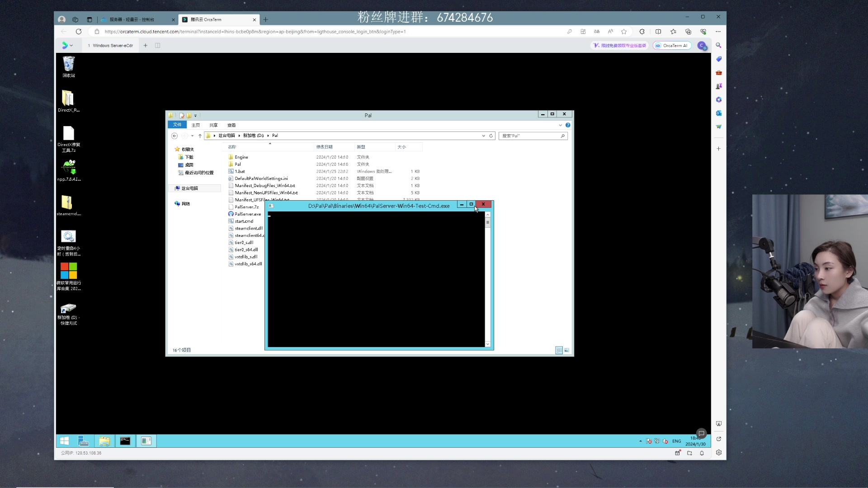Select DefaultPalWorldSettings.ini file
The width and height of the screenshot is (868, 488).
(x=261, y=178)
